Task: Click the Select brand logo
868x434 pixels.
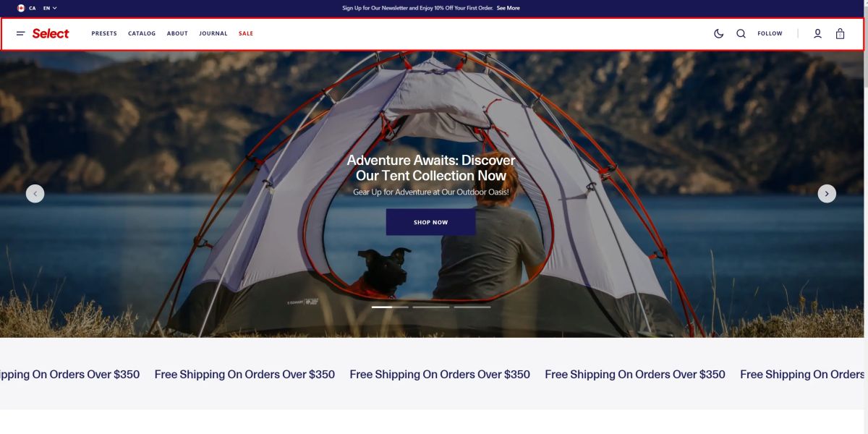Action: tap(51, 33)
